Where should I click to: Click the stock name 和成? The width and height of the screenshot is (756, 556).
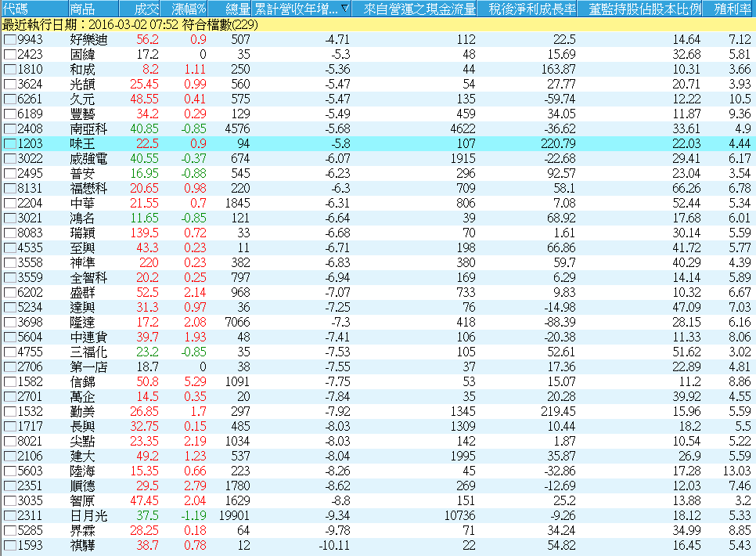pos(82,70)
